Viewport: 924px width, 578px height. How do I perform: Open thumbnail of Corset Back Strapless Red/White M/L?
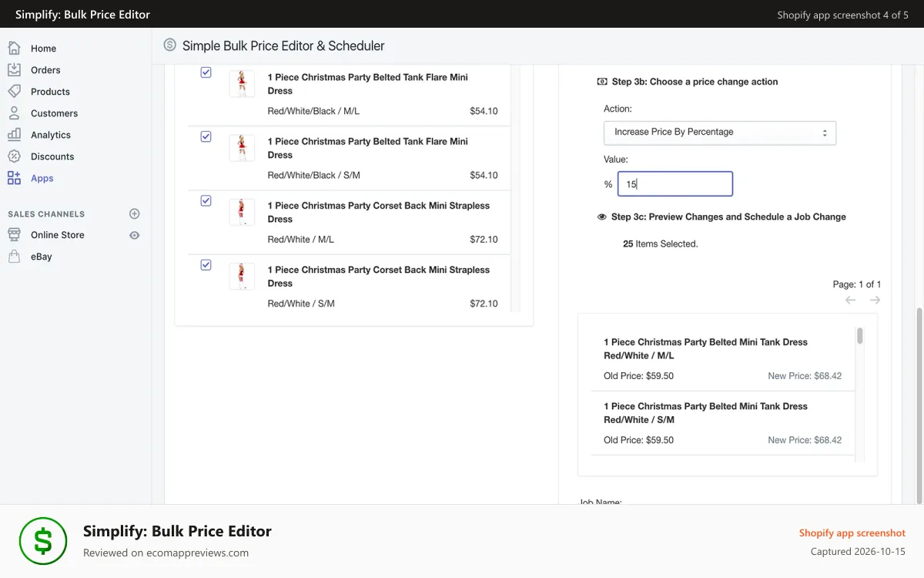[x=242, y=212]
